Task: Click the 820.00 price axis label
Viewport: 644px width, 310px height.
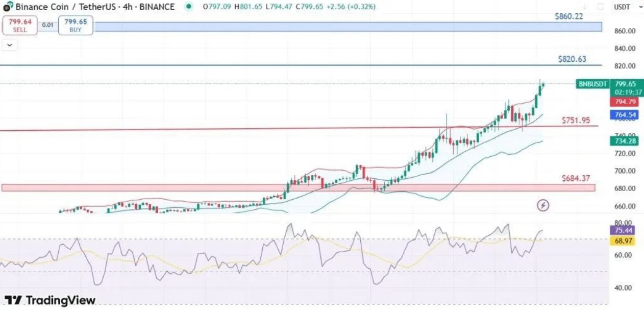Action: (x=625, y=66)
